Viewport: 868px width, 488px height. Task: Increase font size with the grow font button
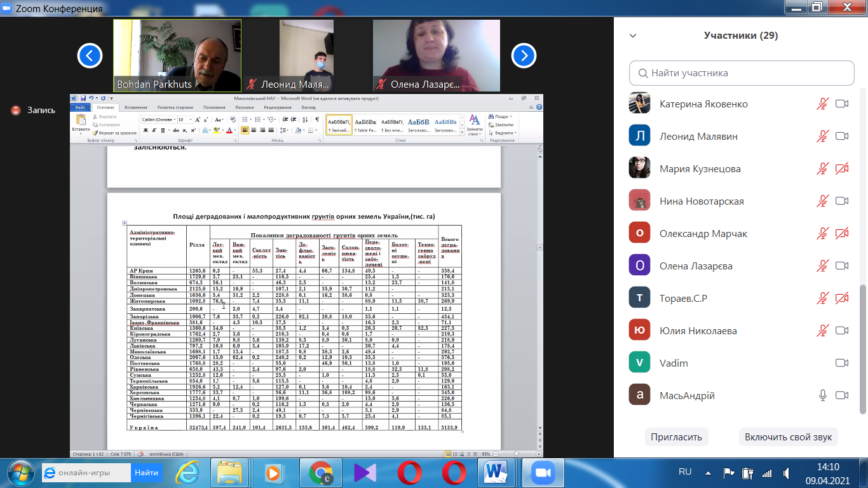198,119
